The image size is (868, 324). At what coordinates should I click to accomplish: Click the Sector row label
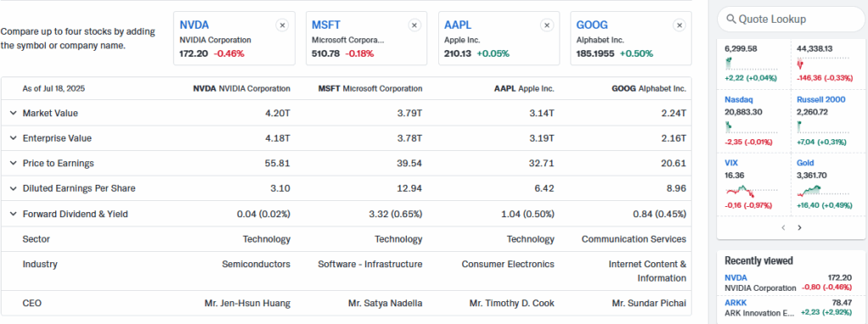click(x=36, y=239)
